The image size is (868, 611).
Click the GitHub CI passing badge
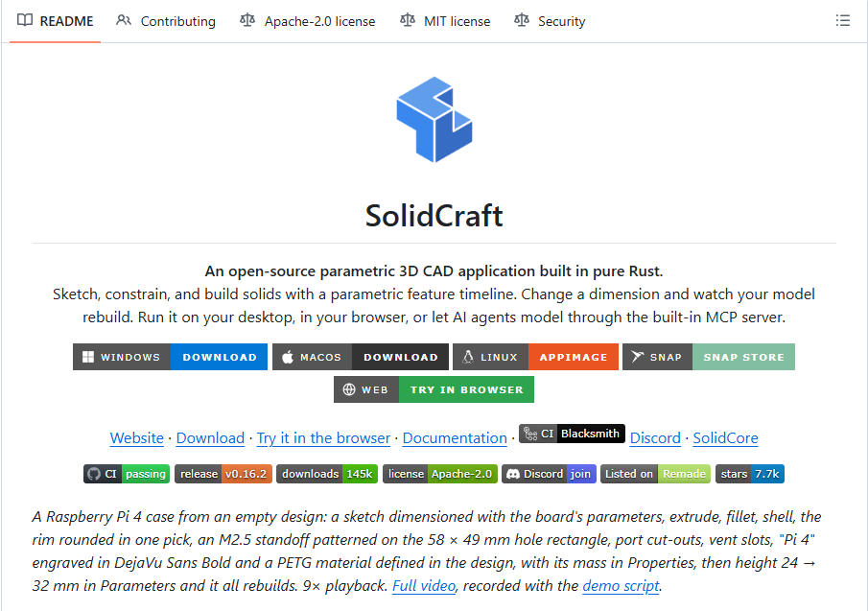pos(127,474)
